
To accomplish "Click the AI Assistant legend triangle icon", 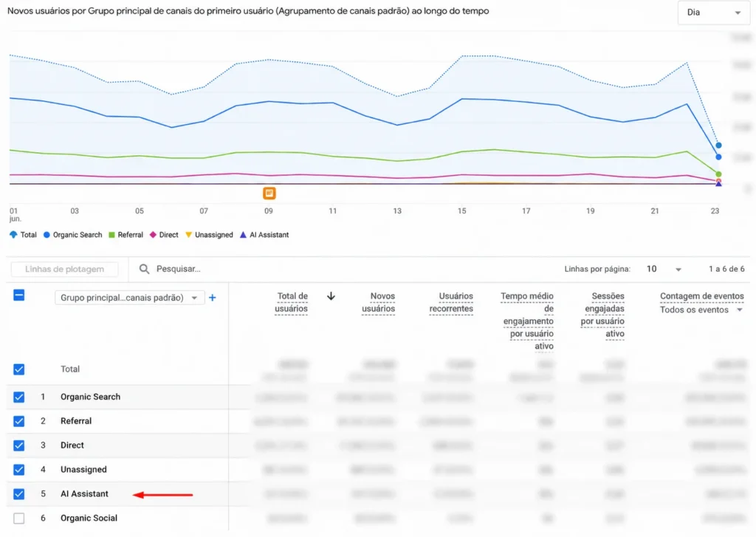I will pyautogui.click(x=243, y=235).
